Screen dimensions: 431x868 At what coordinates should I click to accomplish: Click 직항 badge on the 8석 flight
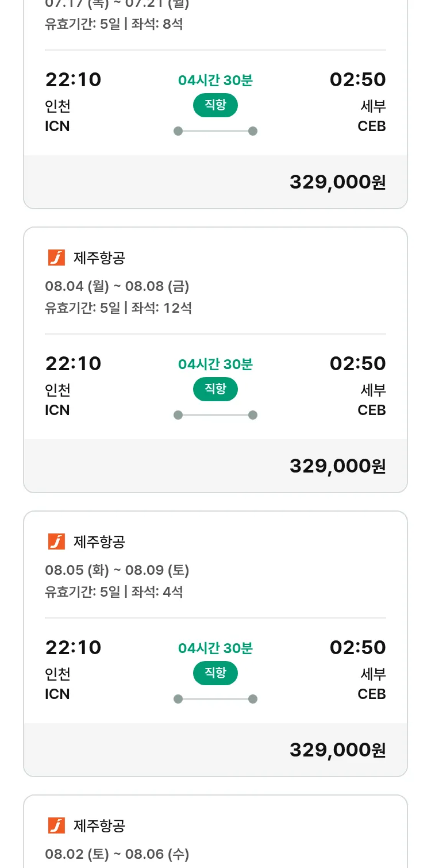pos(215,105)
